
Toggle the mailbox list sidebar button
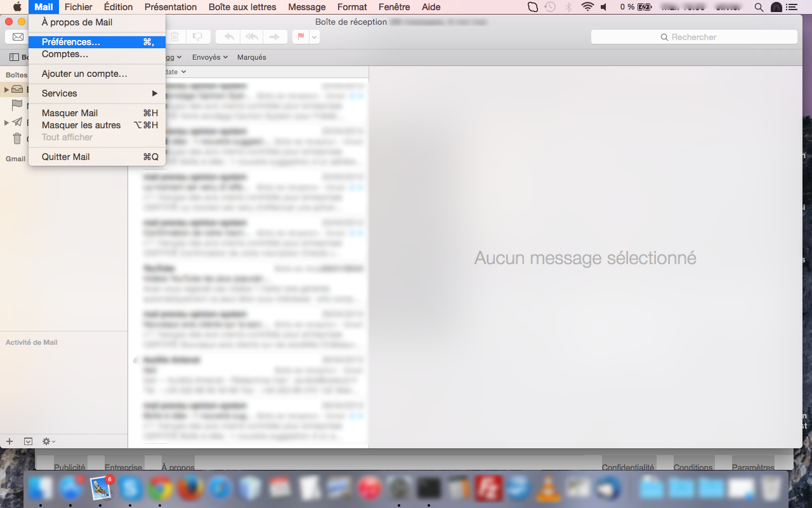[14, 57]
